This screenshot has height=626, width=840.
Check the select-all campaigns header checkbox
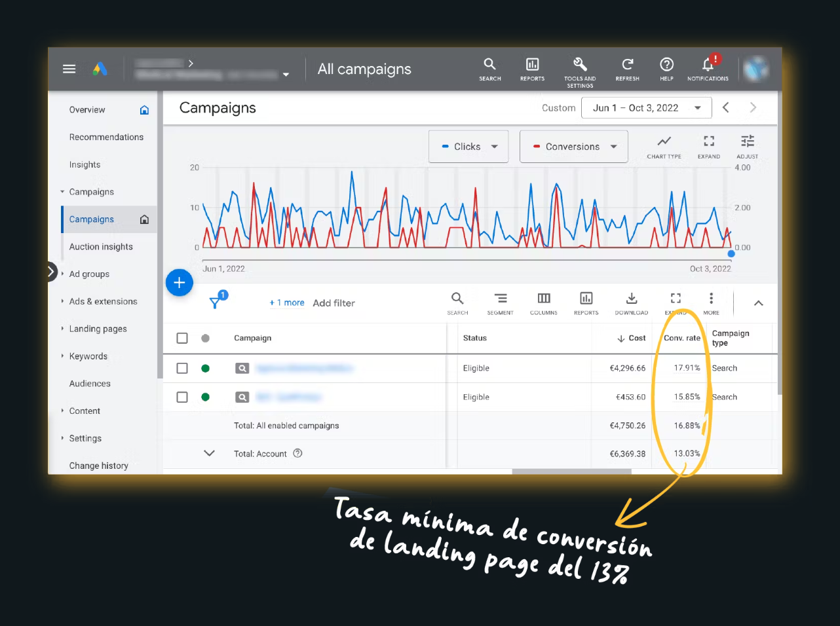point(182,338)
